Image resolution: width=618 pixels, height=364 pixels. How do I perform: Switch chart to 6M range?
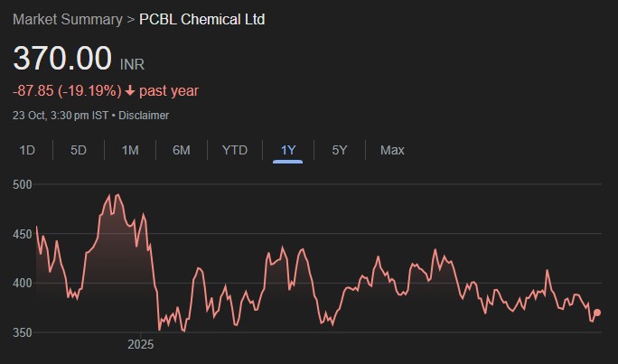(182, 150)
